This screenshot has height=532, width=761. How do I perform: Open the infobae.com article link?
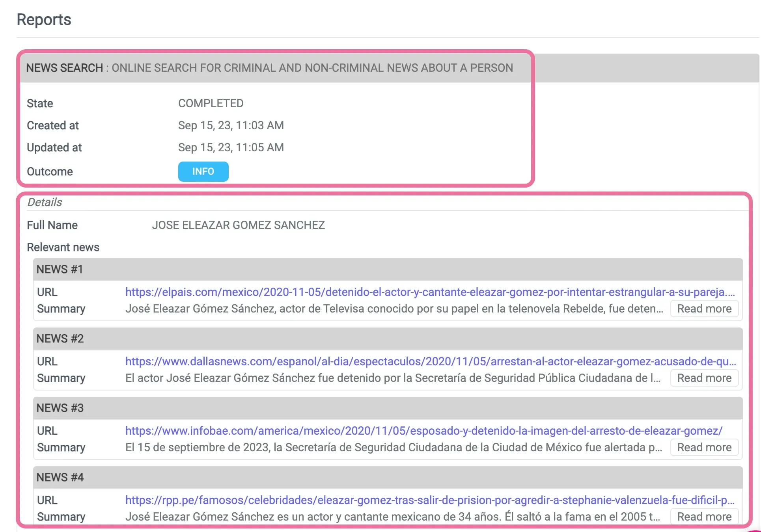(x=424, y=431)
